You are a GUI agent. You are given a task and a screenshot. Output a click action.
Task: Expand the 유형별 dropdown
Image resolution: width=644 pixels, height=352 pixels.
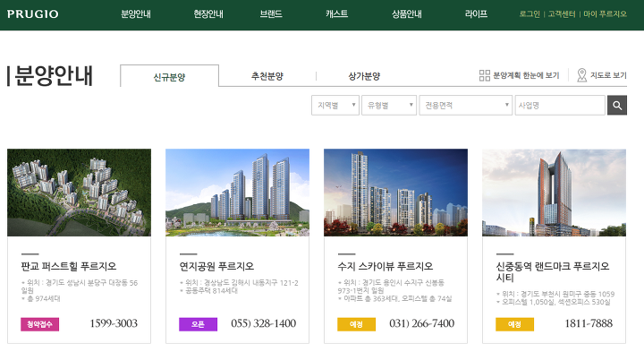[x=389, y=106]
